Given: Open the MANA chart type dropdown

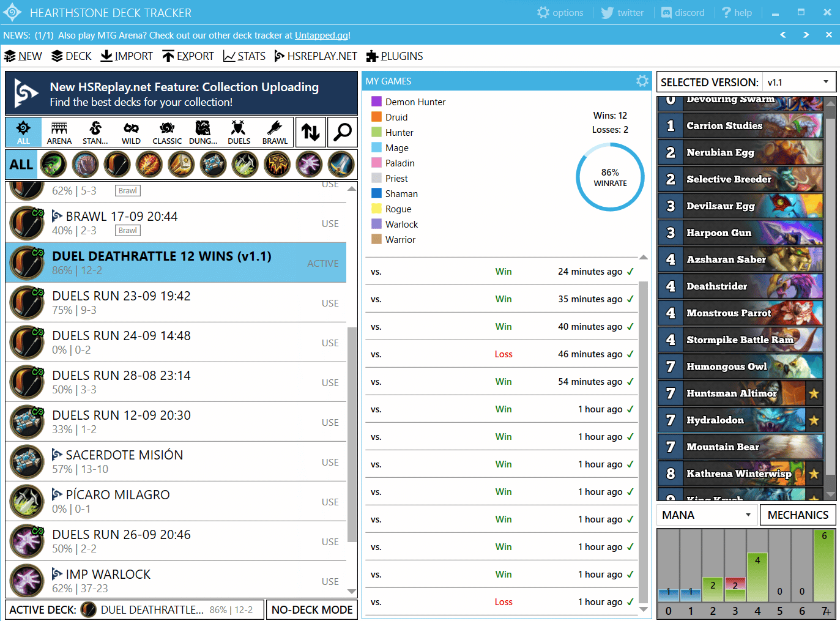Looking at the screenshot, I should pyautogui.click(x=707, y=515).
